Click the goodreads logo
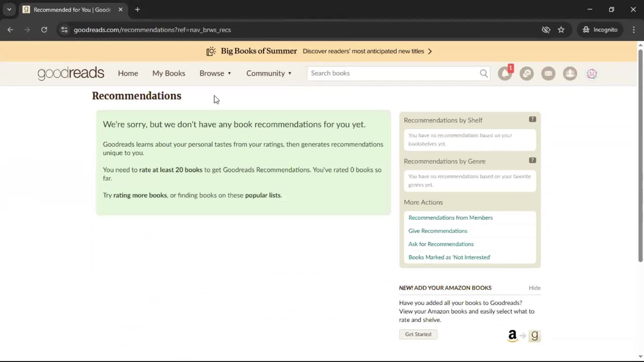Viewport: 644px width, 362px height. [71, 73]
